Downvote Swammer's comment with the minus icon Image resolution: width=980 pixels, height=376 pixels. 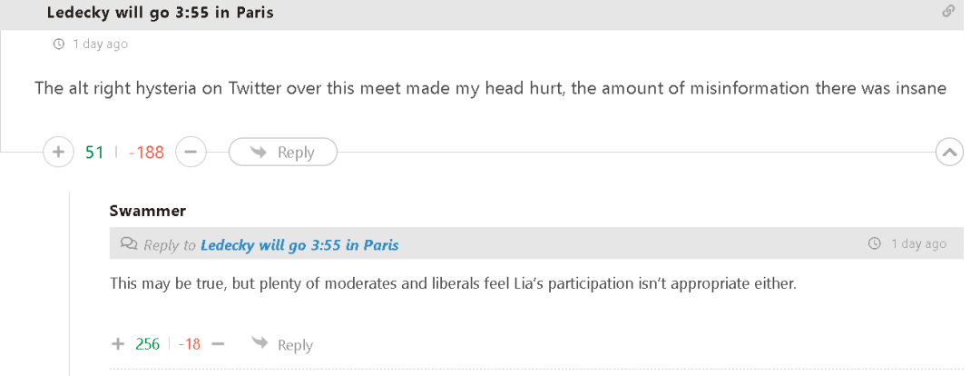tap(218, 343)
